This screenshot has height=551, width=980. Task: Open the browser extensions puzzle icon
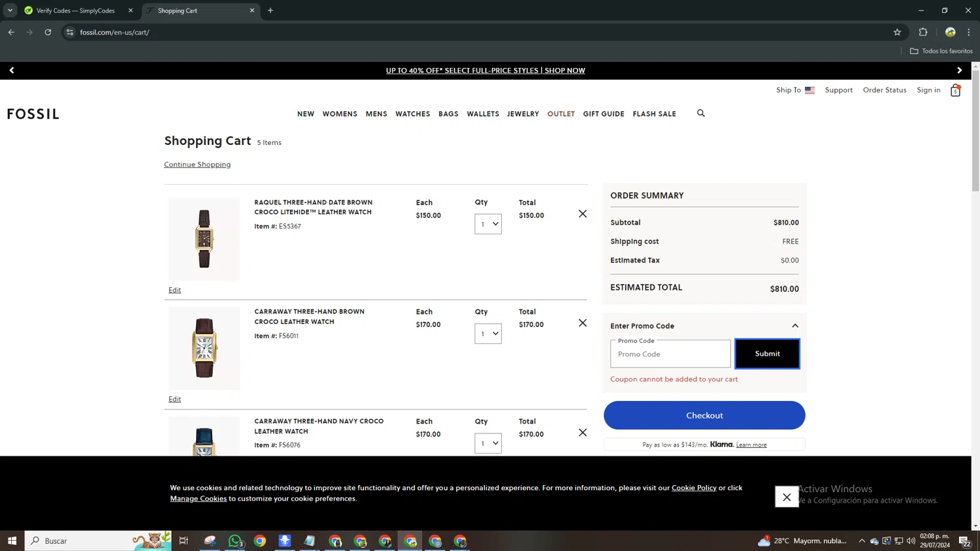click(923, 32)
